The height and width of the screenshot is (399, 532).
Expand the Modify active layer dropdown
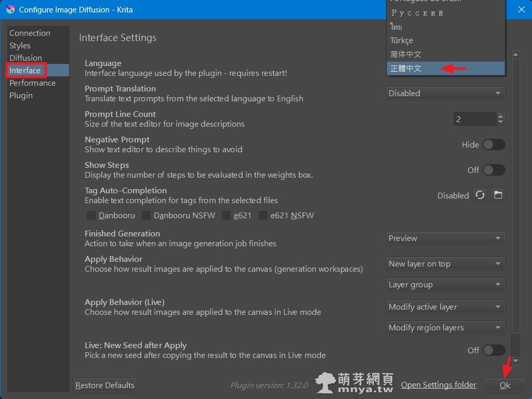[x=445, y=307]
